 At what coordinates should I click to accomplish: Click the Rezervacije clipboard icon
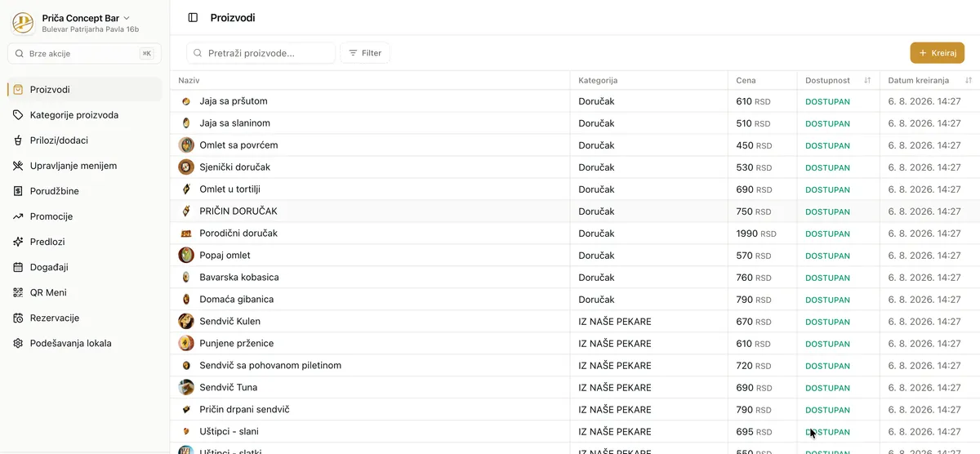[x=18, y=318]
